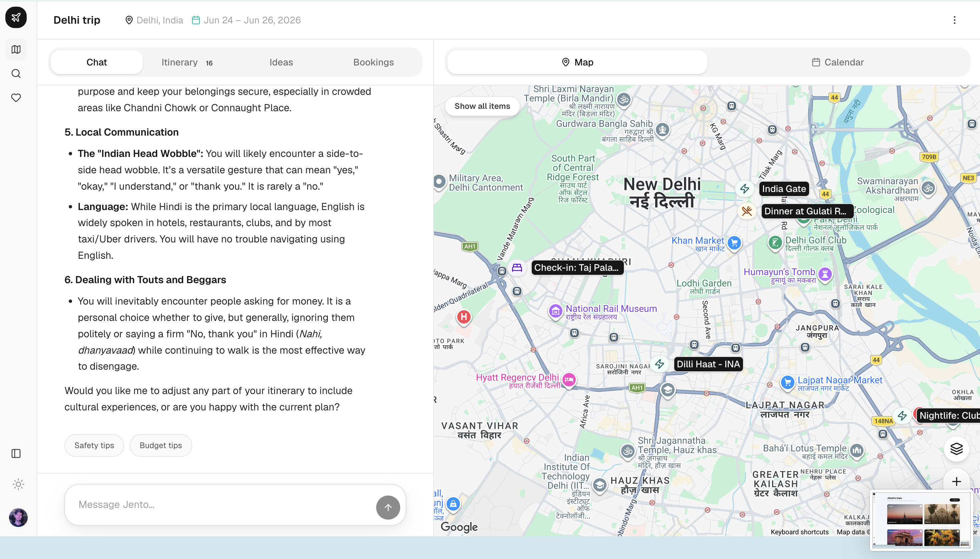Click the trips thumbnail preview overlay
The width and height of the screenshot is (980, 559).
pos(921,520)
